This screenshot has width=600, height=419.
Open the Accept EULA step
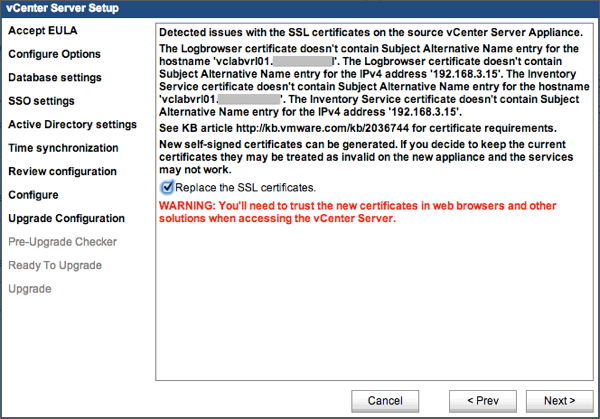43,31
